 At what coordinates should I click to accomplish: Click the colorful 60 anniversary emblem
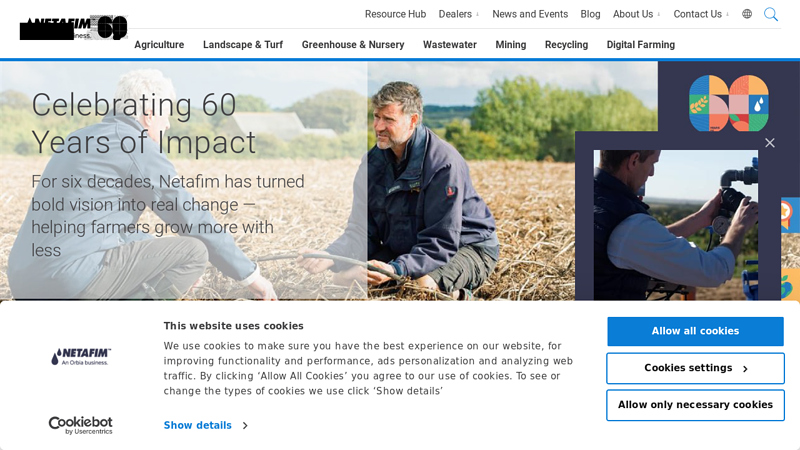729,103
